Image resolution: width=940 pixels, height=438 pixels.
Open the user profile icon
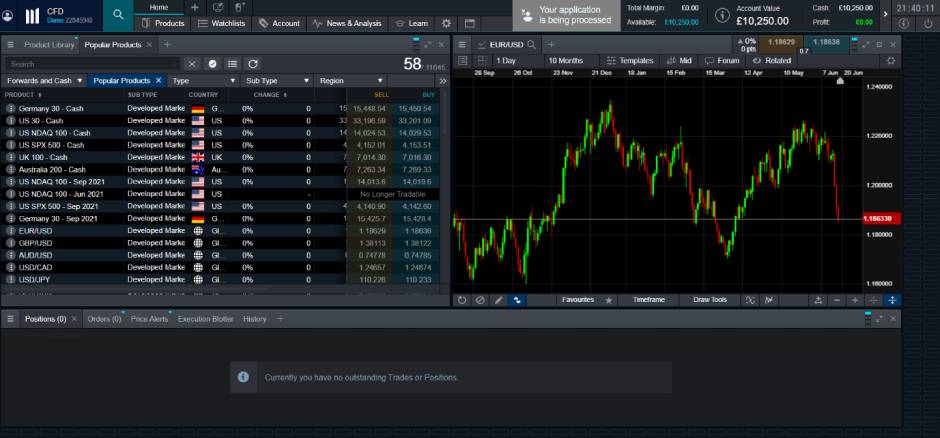(7, 16)
